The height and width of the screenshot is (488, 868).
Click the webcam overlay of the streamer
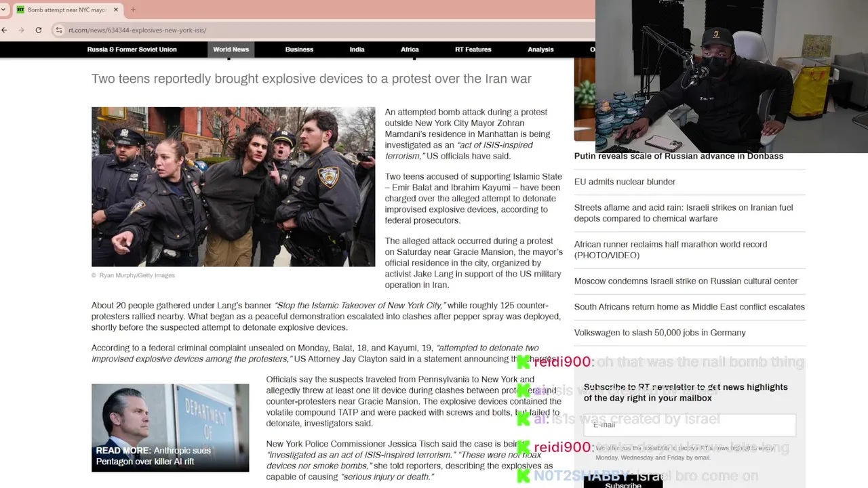pos(732,77)
